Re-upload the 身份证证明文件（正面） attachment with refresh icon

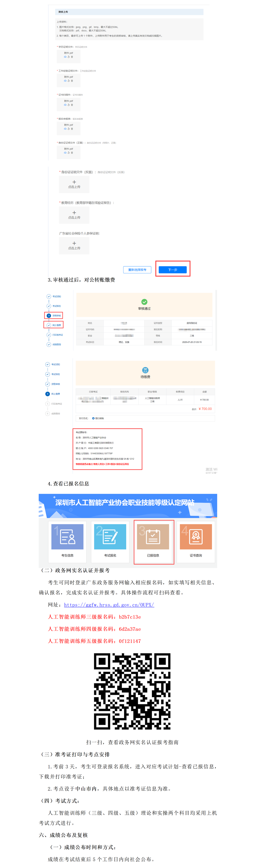(69, 153)
